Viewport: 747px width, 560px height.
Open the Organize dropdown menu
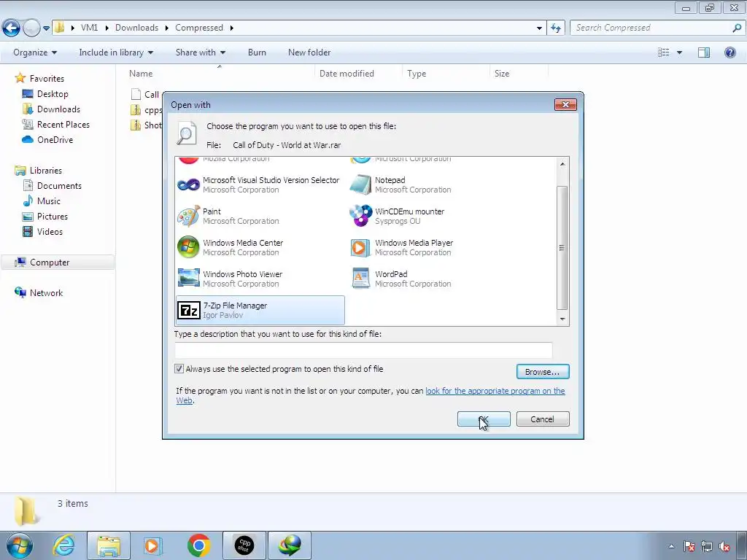(x=35, y=52)
